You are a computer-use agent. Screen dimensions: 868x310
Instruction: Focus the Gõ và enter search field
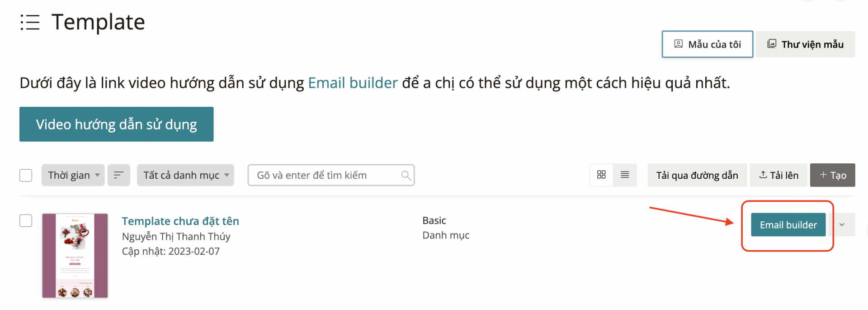click(331, 175)
